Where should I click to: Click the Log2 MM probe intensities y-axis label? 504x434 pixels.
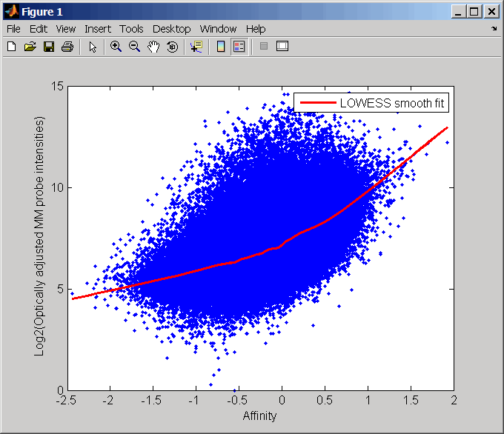pos(39,236)
